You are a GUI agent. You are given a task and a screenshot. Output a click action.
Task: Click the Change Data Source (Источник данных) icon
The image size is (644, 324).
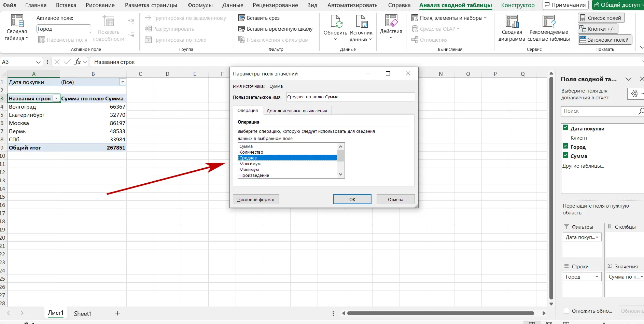click(x=361, y=22)
